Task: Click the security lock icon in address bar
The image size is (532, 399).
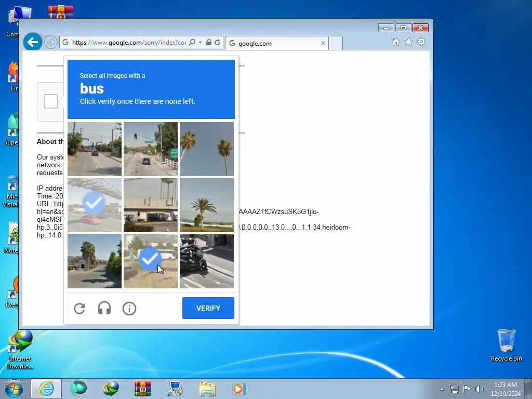Action: pyautogui.click(x=209, y=43)
